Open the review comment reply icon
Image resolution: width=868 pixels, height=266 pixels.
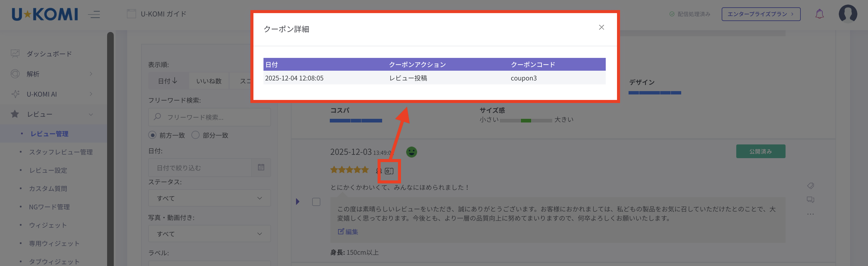(x=810, y=200)
